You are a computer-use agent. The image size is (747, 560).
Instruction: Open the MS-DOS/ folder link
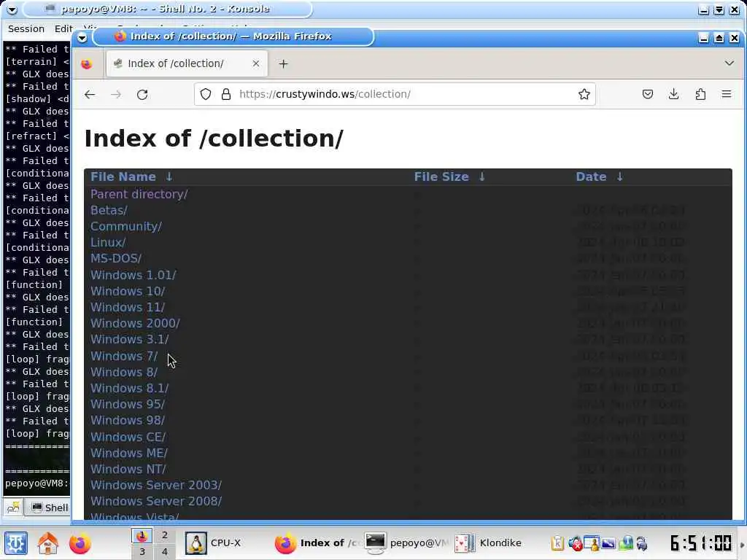pyautogui.click(x=116, y=259)
